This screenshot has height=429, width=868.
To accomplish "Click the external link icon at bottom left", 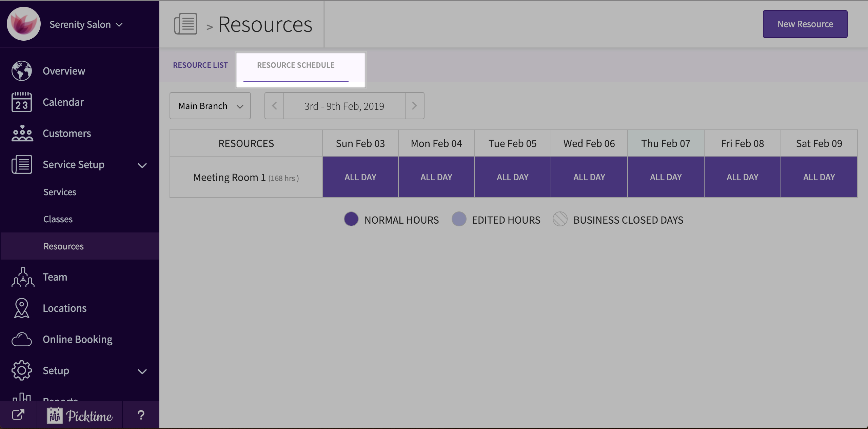I will point(18,415).
